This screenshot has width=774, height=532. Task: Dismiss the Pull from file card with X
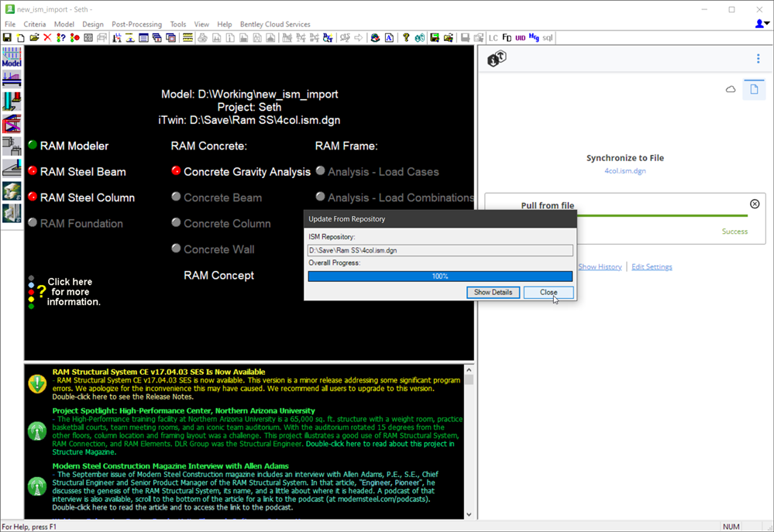755,204
